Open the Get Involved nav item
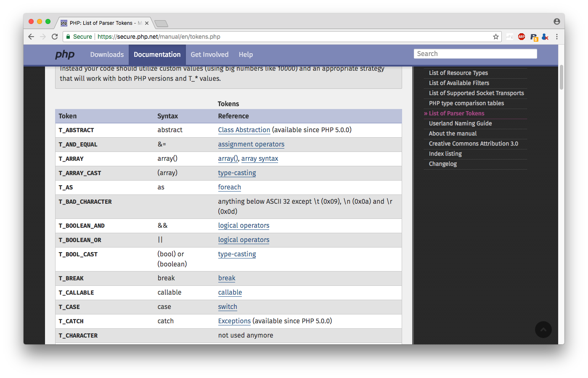This screenshot has height=378, width=588. [209, 54]
